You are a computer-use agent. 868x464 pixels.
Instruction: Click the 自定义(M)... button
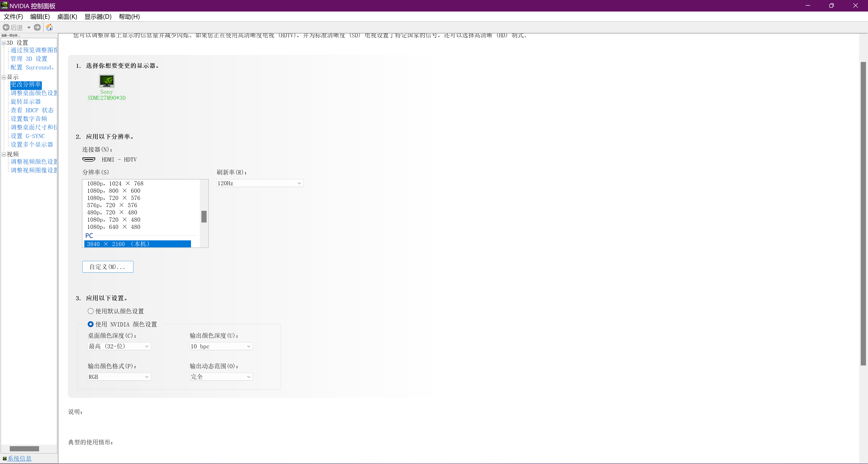click(x=108, y=267)
